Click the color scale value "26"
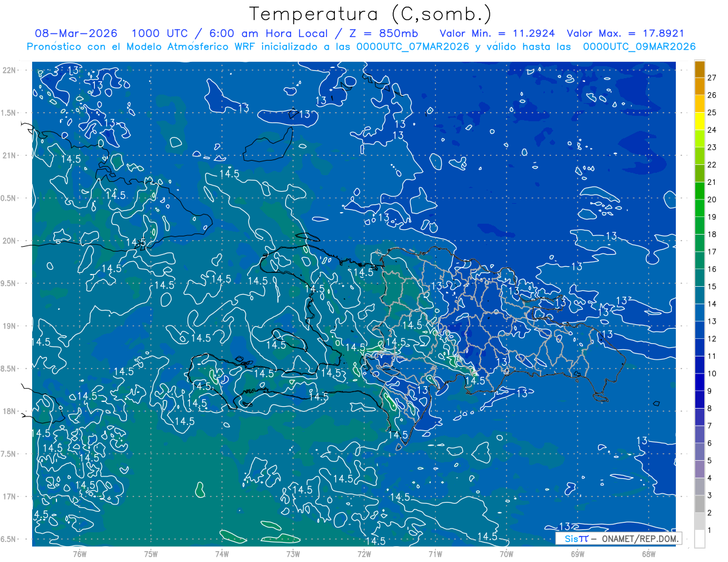The image size is (728, 562). pyautogui.click(x=712, y=95)
